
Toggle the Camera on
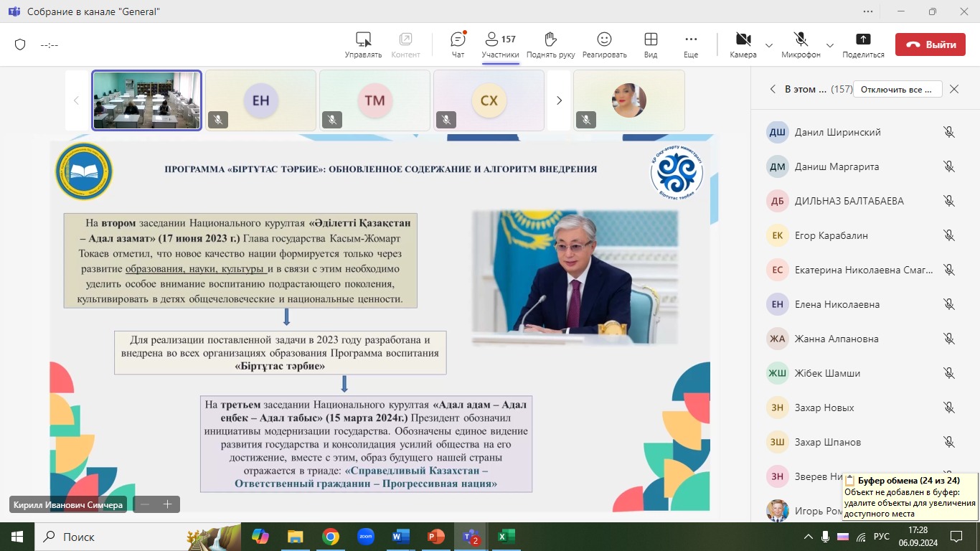(x=743, y=39)
